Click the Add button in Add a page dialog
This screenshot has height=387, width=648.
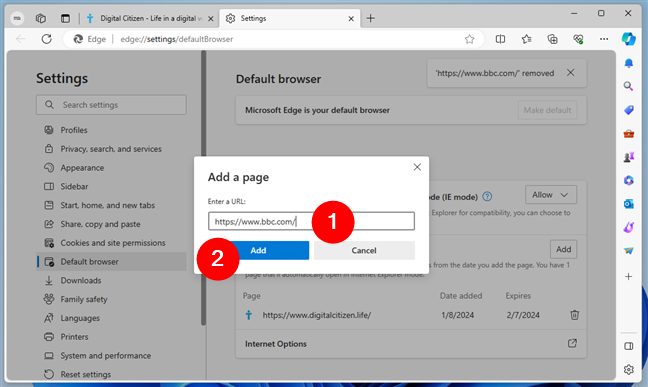tap(258, 250)
